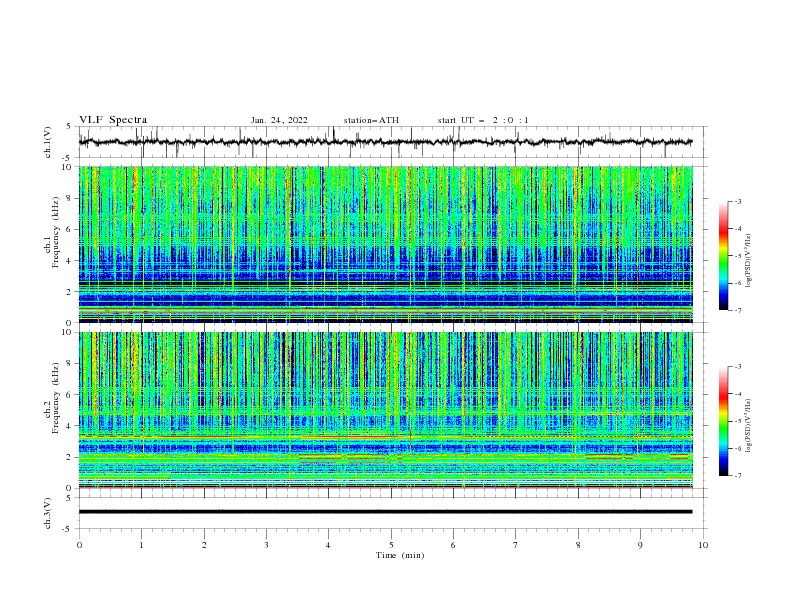
Task: Click the "0" label on the time axis
Action: pyautogui.click(x=79, y=545)
